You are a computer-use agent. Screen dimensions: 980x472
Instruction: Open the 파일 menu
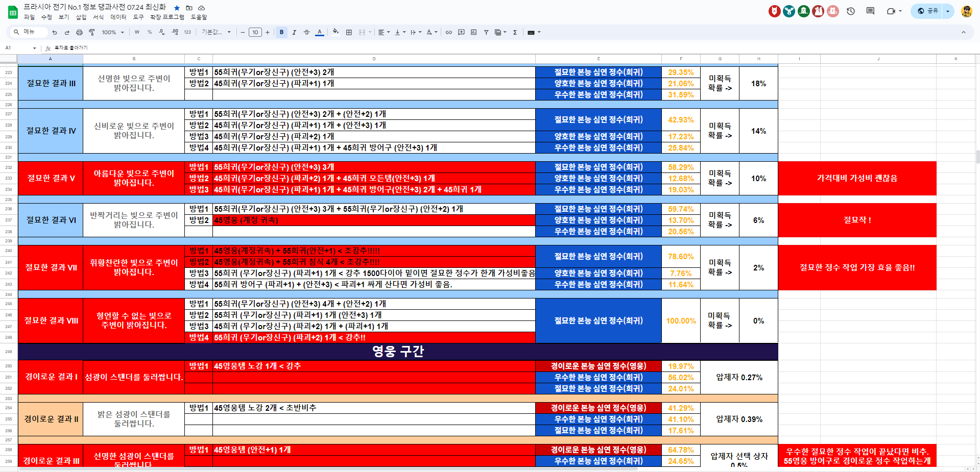pos(29,17)
